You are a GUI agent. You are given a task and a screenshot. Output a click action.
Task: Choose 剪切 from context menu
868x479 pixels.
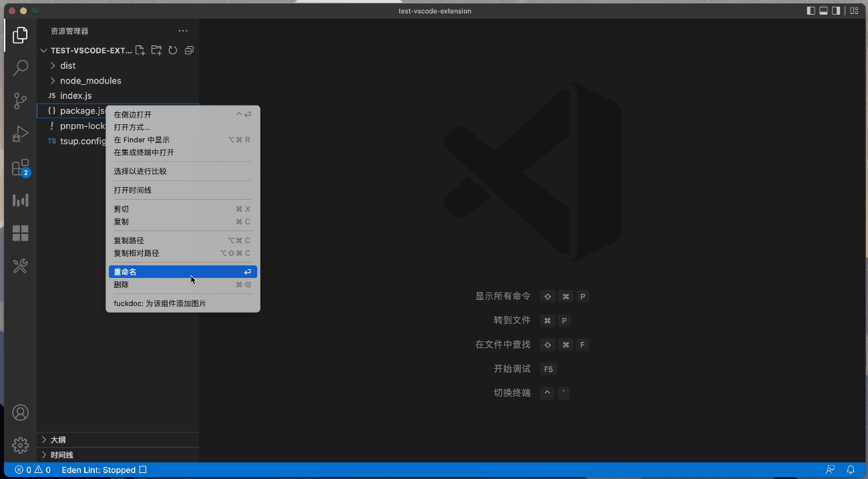coord(182,209)
